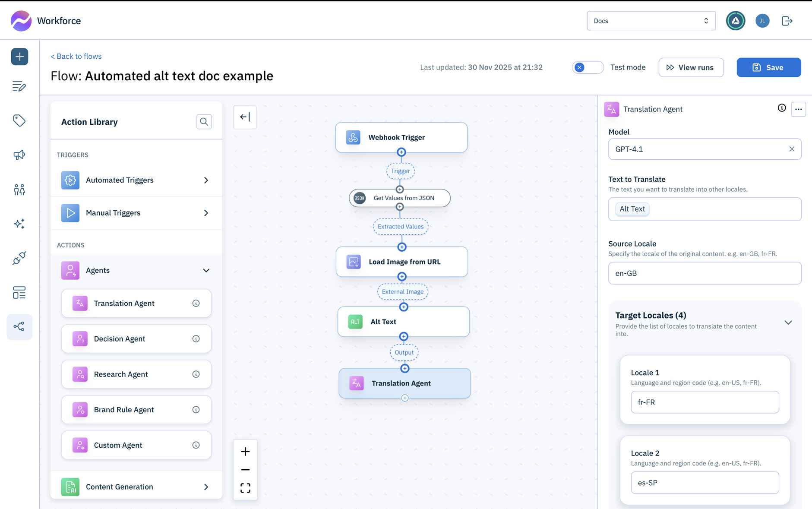Select the tag icon in left sidebar
The image size is (812, 509).
(x=19, y=121)
